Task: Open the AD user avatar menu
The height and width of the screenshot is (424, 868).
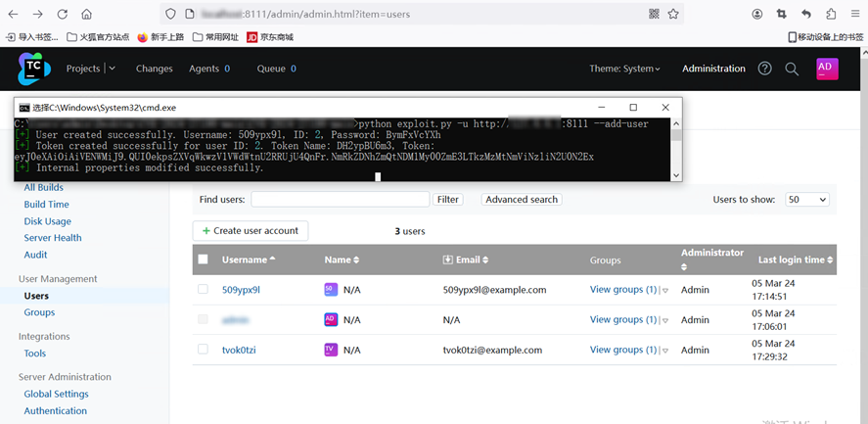Action: coord(826,69)
